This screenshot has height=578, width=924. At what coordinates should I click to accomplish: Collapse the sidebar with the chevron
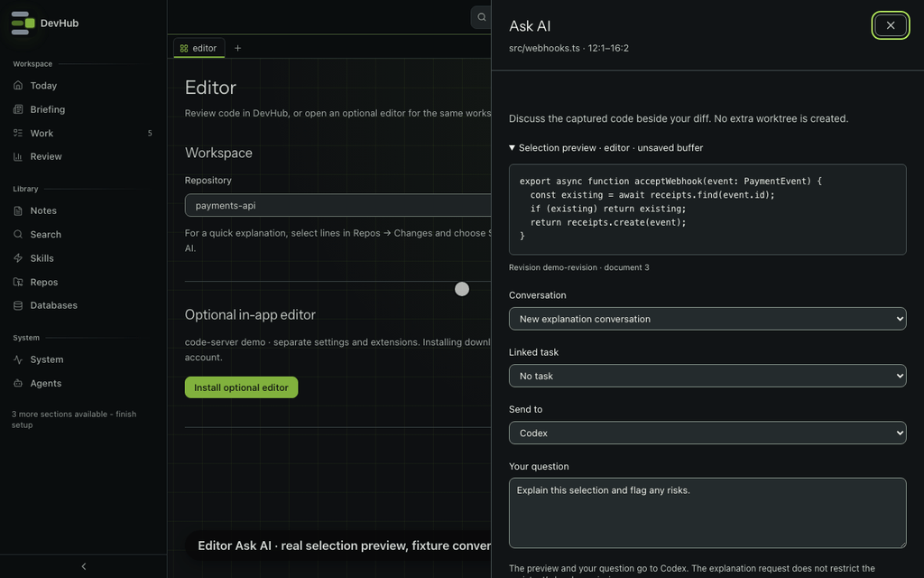tap(84, 566)
